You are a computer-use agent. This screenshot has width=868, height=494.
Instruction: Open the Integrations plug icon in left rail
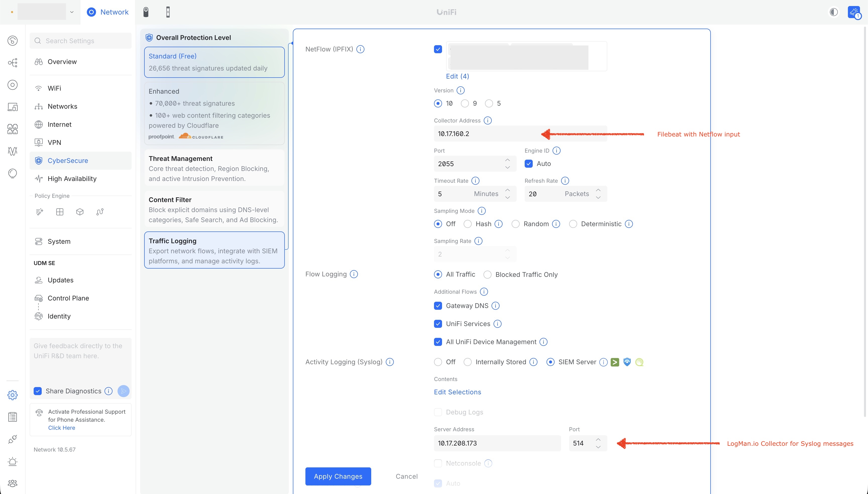[13, 439]
